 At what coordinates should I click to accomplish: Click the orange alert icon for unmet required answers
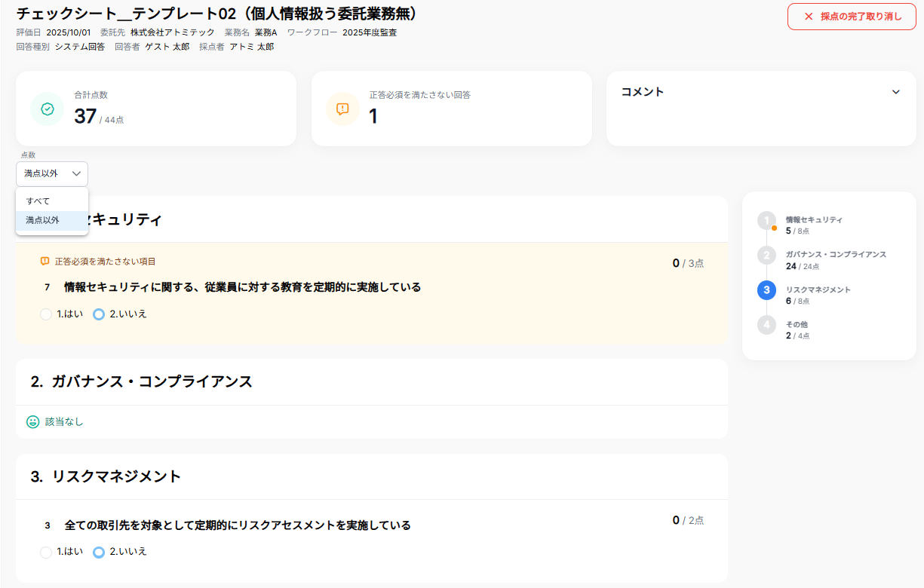coord(342,109)
